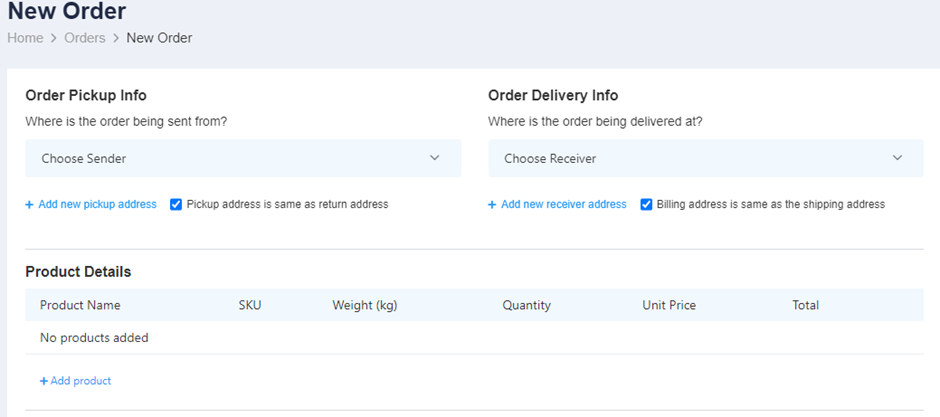Open the Choose Sender dropdown
The height and width of the screenshot is (417, 940).
pyautogui.click(x=243, y=158)
